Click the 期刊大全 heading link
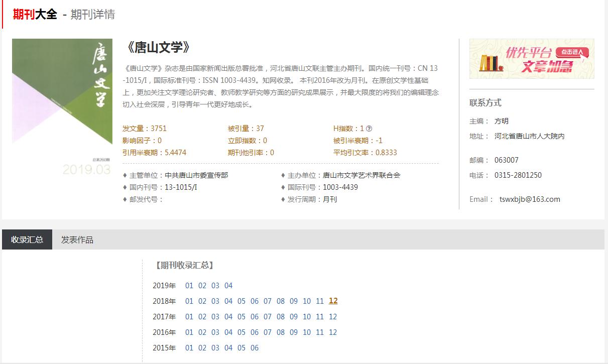The width and height of the screenshot is (608, 364). coord(35,15)
